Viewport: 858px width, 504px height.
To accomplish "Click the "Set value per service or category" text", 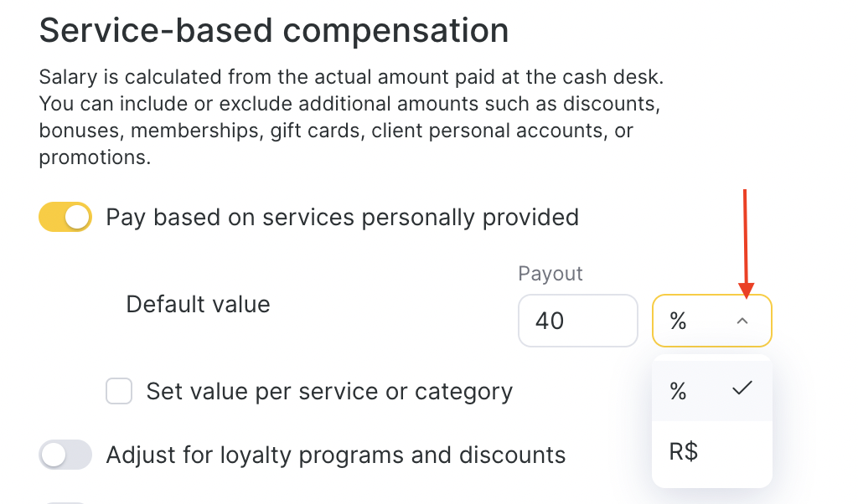I will (x=329, y=391).
